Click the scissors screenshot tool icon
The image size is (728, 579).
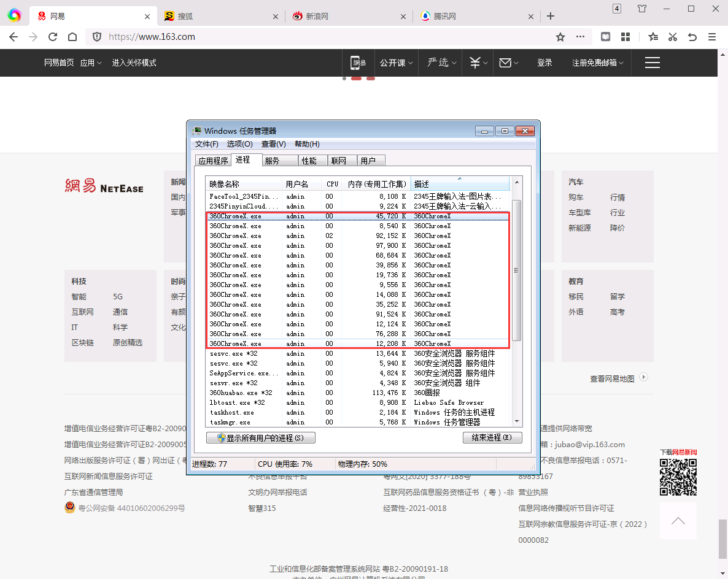673,37
